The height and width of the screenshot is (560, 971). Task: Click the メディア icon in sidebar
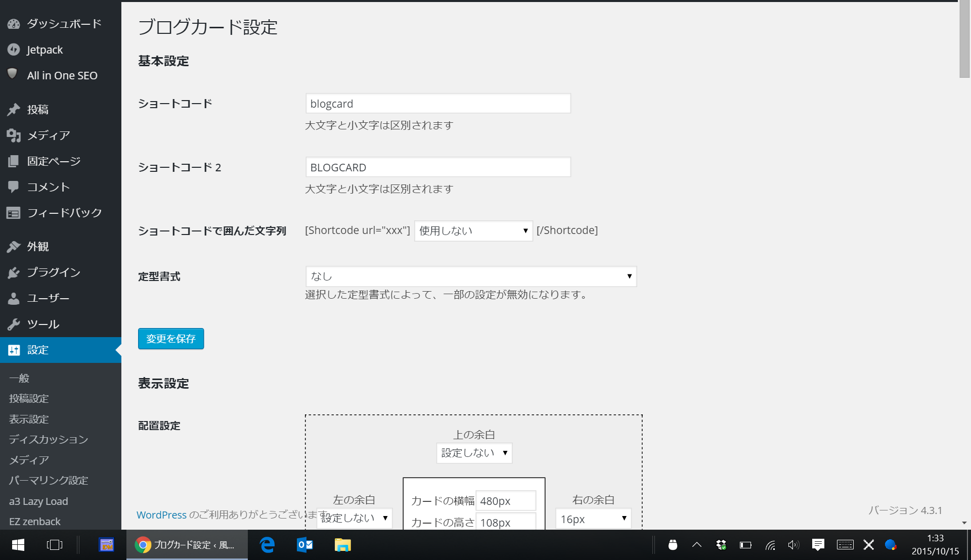click(13, 134)
